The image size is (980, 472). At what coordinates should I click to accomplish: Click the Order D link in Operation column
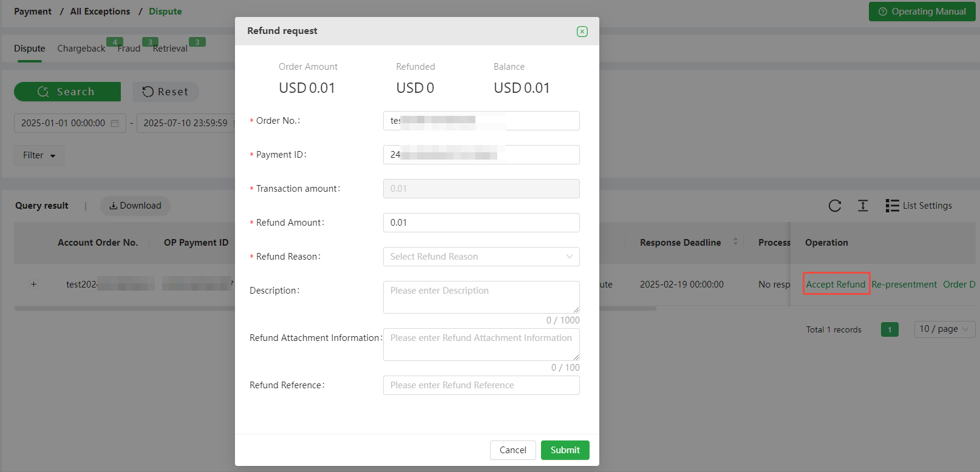coord(959,284)
